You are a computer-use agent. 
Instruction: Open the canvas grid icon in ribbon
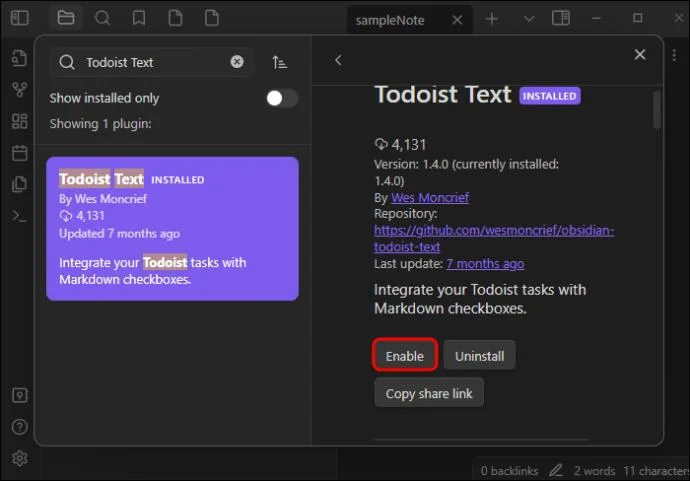pos(19,121)
